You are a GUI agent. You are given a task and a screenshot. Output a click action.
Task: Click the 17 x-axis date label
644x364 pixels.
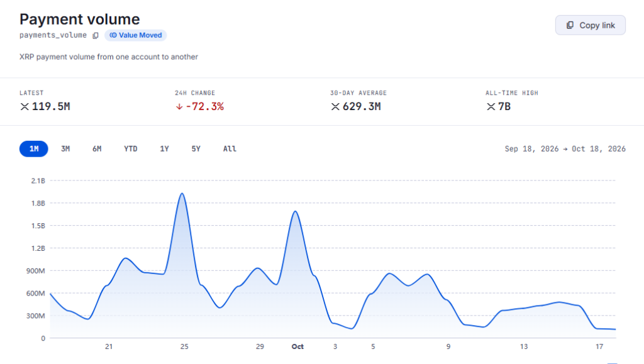[x=599, y=347]
